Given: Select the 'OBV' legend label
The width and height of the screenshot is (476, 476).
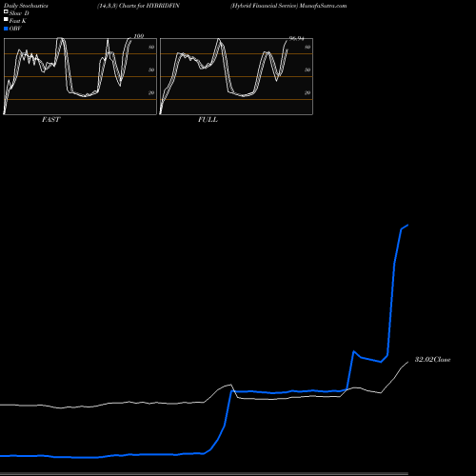Looking at the screenshot, I should (15, 29).
